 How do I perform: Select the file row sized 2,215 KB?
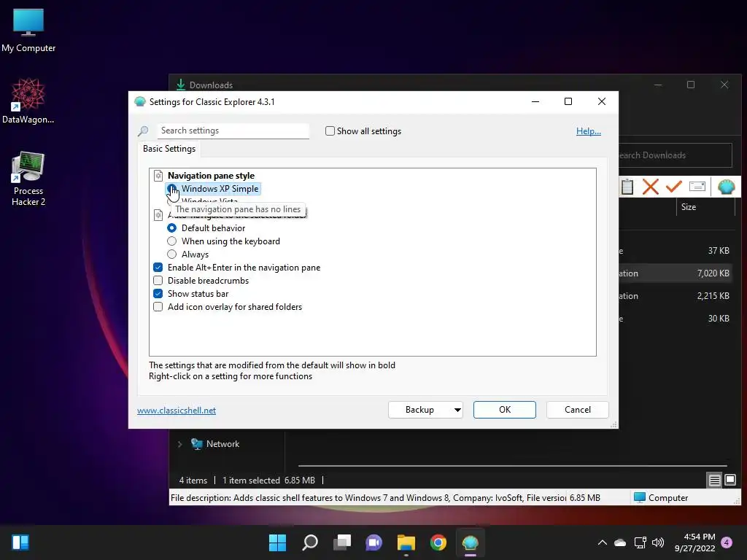coord(676,296)
